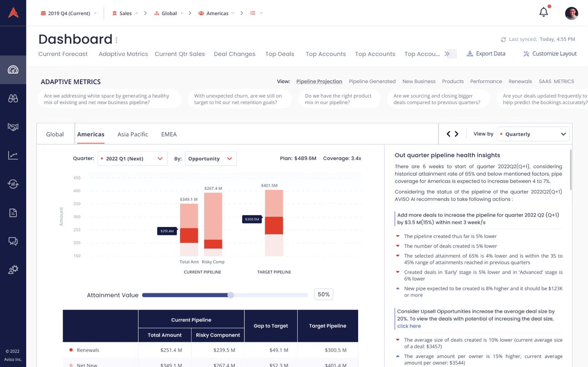The height and width of the screenshot is (367, 588).
Task: Open the admin settings gear icon in sidebar
Action: pos(13,269)
